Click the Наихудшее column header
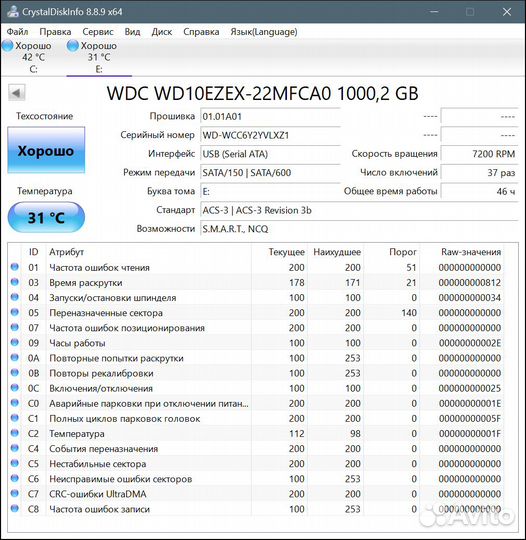This screenshot has width=526, height=540. pos(337,252)
